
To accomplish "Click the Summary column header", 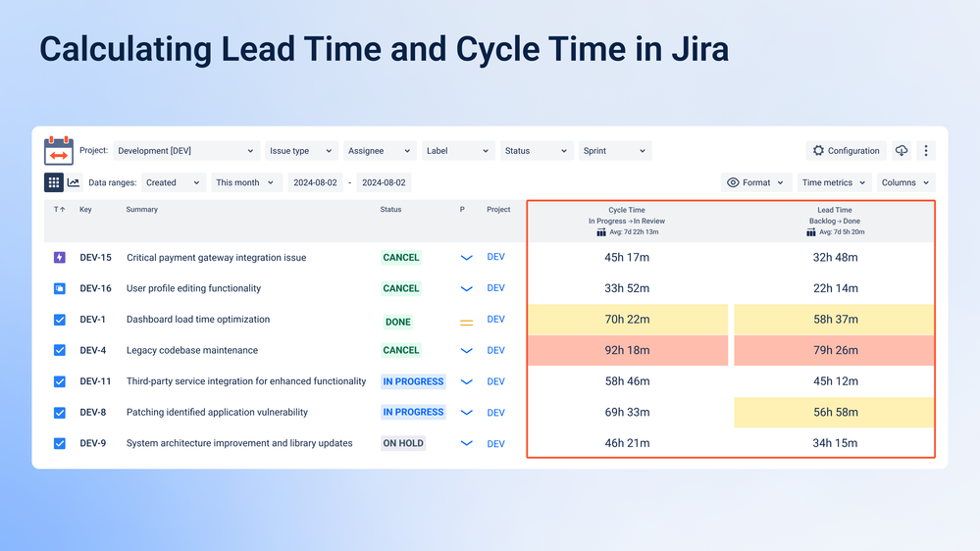I will (x=142, y=209).
